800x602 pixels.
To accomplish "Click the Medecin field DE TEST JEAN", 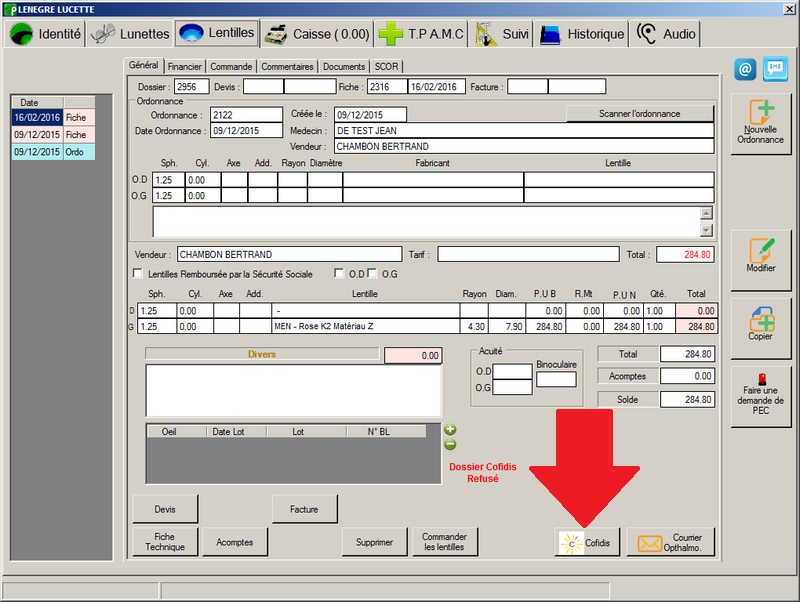I will point(524,131).
